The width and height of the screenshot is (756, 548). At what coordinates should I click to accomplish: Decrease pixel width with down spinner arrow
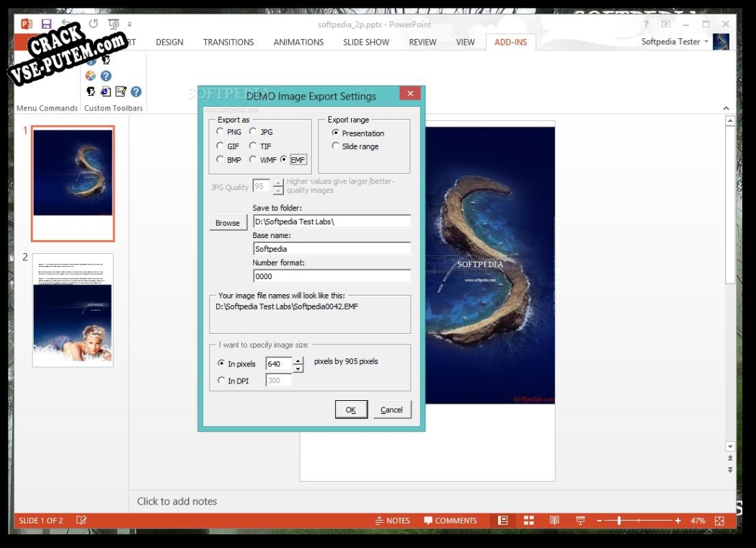pyautogui.click(x=298, y=368)
